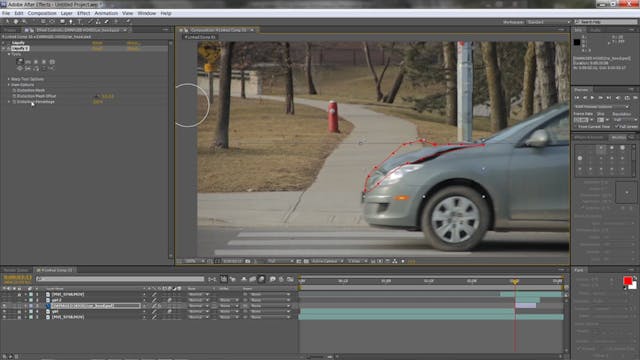
Task: Enable motion blur switch in timeline
Action: tap(262, 279)
